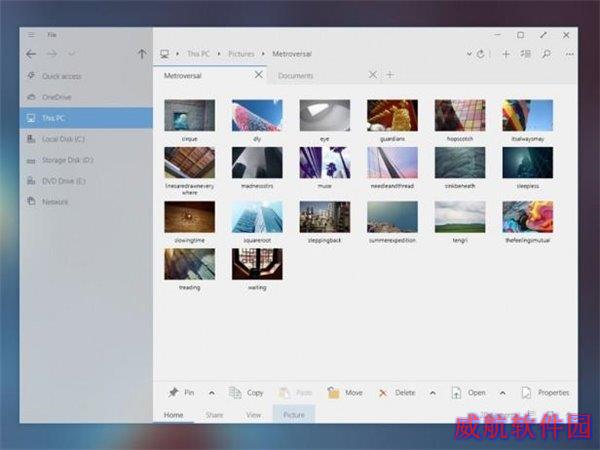Open the hamburger menu icon
Screen dimensions: 600x450
pyautogui.click(x=31, y=35)
